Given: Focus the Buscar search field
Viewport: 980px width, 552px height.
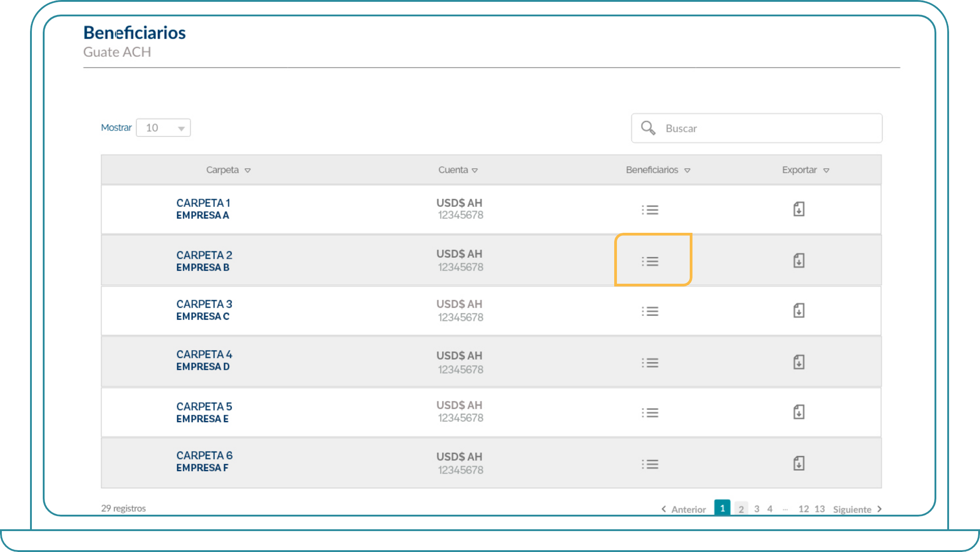Looking at the screenshot, I should [x=757, y=128].
